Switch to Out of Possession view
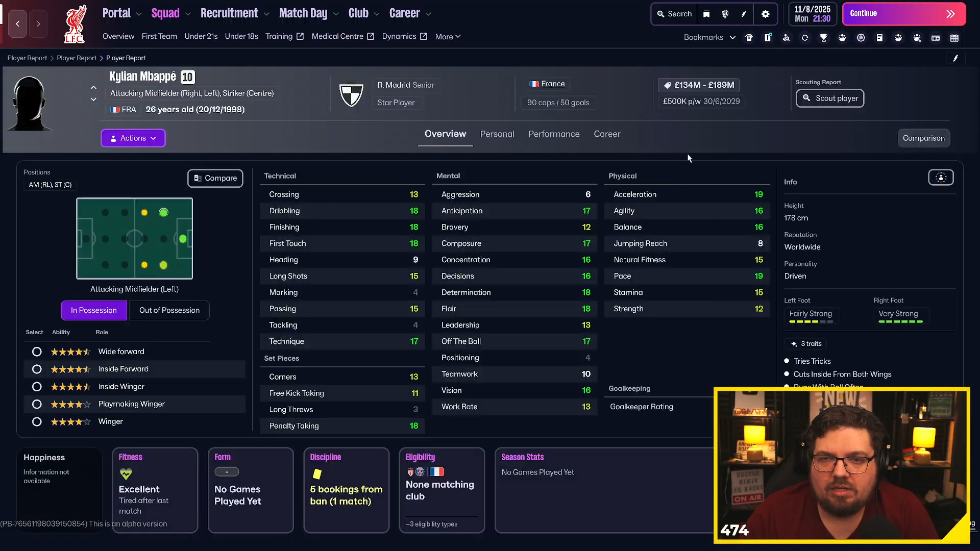This screenshot has height=551, width=980. (169, 310)
